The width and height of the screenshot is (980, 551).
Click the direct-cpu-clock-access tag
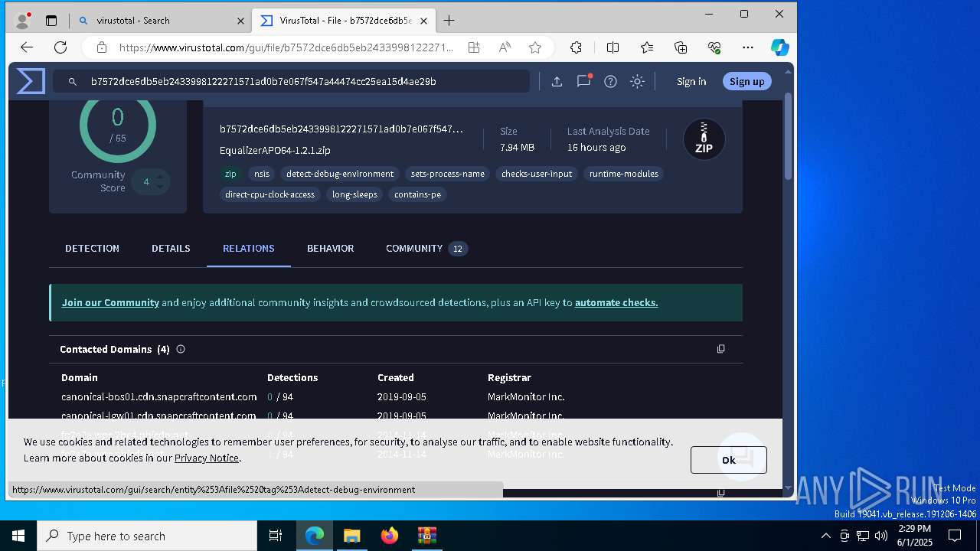pos(269,194)
